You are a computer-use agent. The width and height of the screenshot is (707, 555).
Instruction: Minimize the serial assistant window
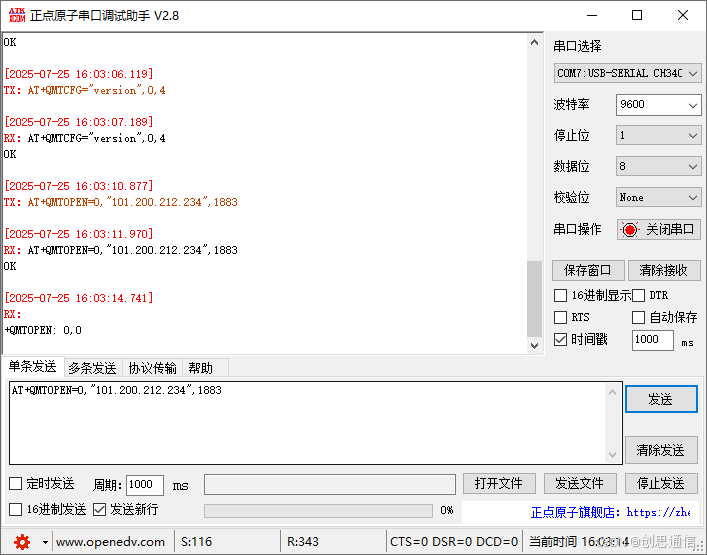click(x=592, y=15)
